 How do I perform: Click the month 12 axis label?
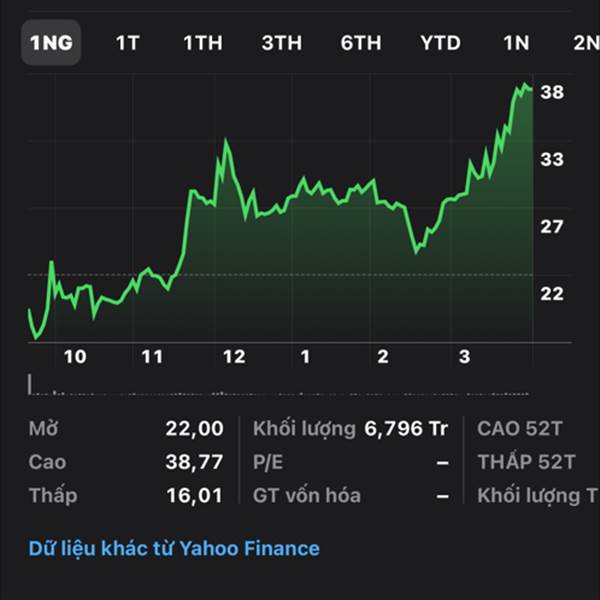coord(234,357)
